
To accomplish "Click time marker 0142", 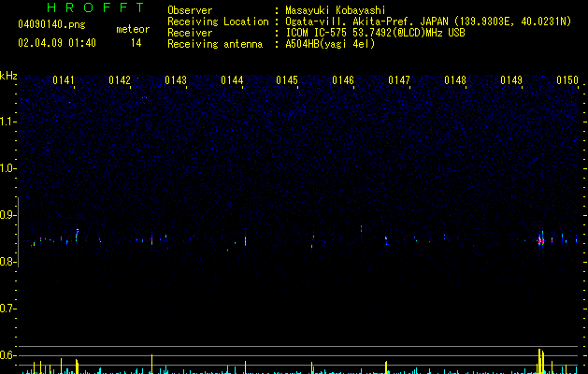I will (120, 80).
